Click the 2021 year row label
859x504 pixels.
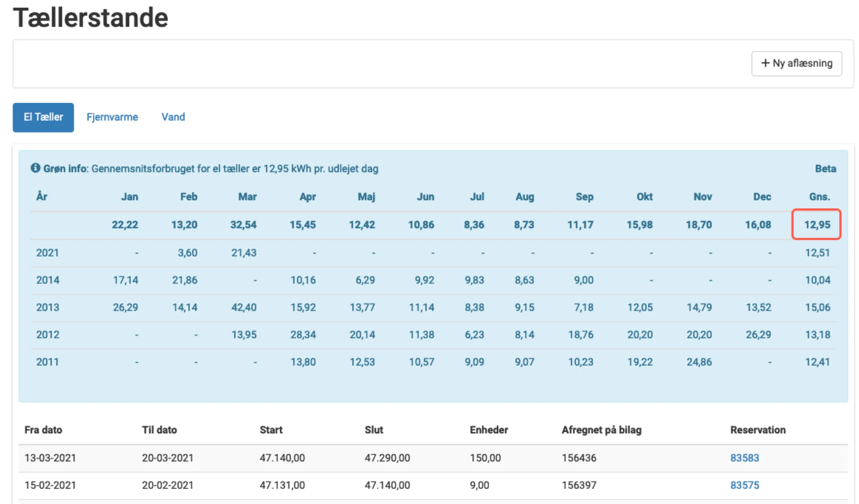pos(47,253)
